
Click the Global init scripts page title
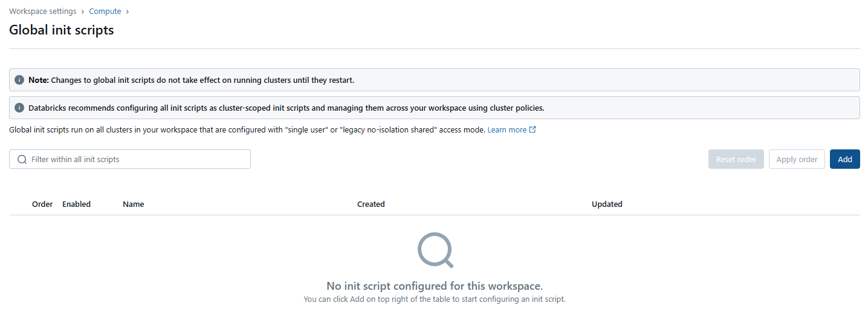[62, 30]
